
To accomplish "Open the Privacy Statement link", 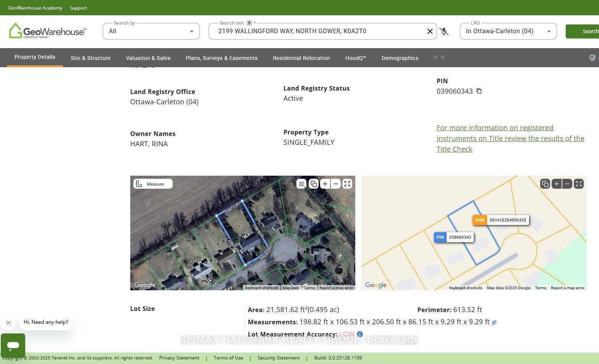I will click(179, 358).
